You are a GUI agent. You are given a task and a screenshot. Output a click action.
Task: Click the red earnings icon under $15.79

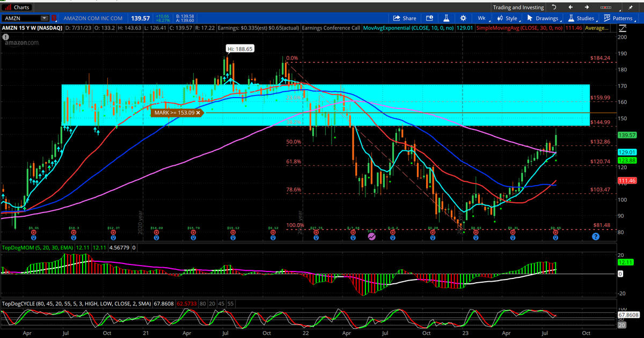(x=192, y=232)
